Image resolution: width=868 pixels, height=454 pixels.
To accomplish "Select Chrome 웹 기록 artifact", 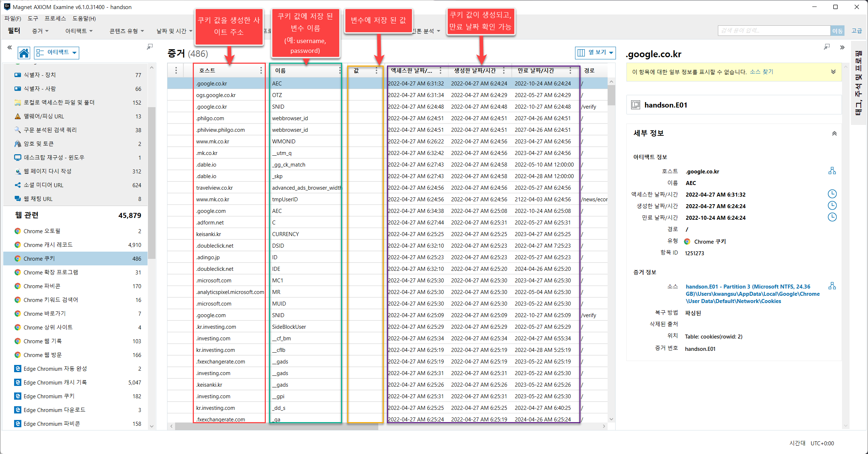I will pos(76,341).
